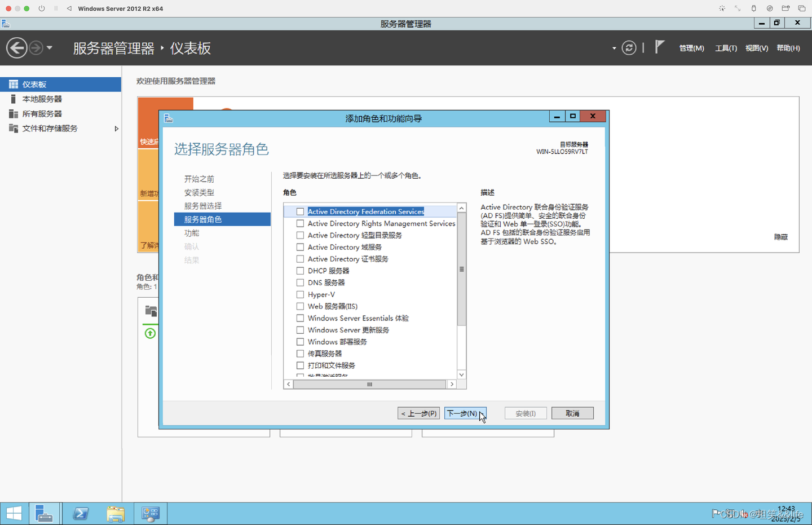
Task: Select 仪表板 in the left sidebar
Action: tap(60, 84)
